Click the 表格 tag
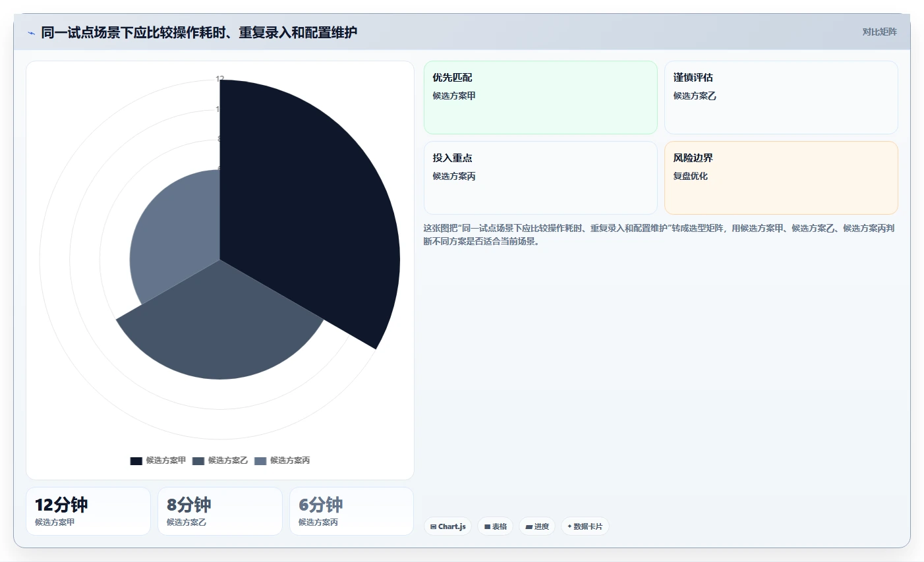This screenshot has height=562, width=924. point(496,526)
